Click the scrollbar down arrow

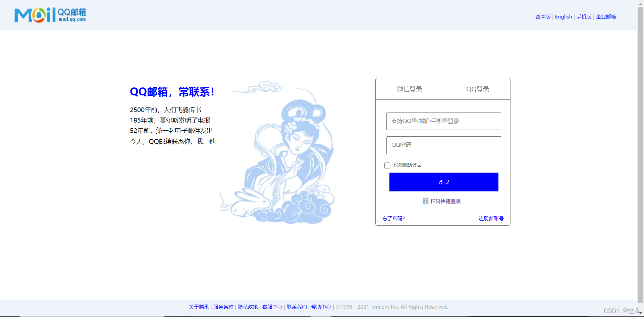pyautogui.click(x=640, y=313)
